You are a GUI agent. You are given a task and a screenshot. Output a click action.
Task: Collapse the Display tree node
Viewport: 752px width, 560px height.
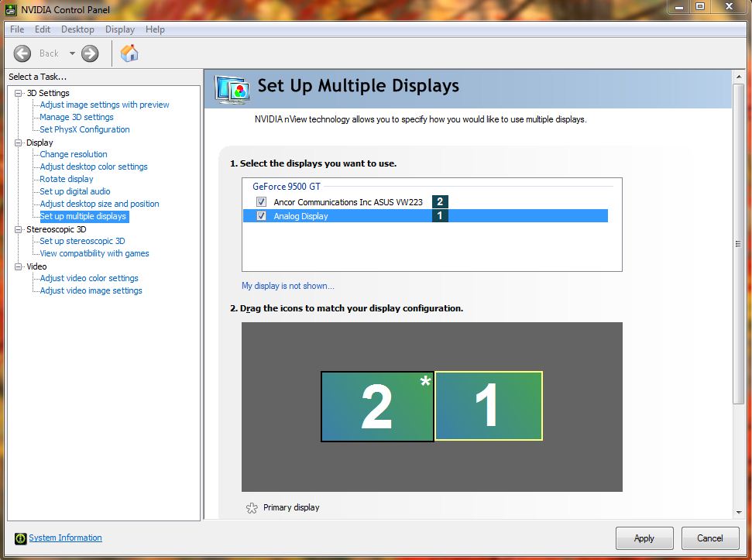pos(19,143)
